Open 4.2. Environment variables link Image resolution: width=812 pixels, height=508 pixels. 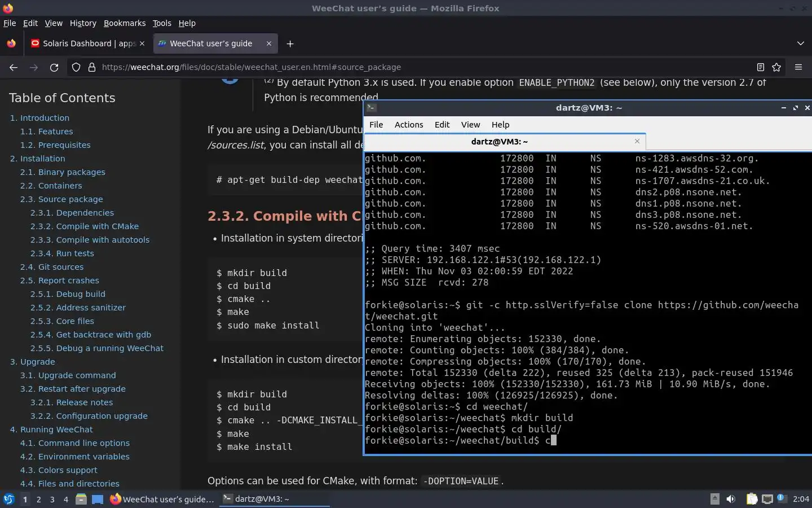coord(74,457)
